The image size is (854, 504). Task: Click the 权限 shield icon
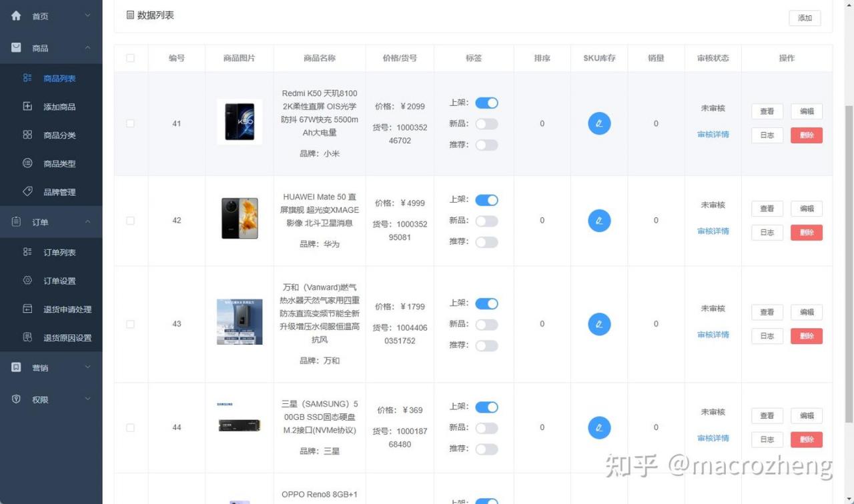click(16, 399)
